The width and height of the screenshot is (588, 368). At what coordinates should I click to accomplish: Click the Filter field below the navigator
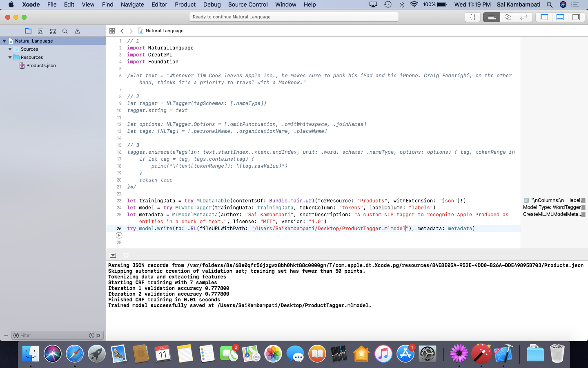[x=49, y=335]
